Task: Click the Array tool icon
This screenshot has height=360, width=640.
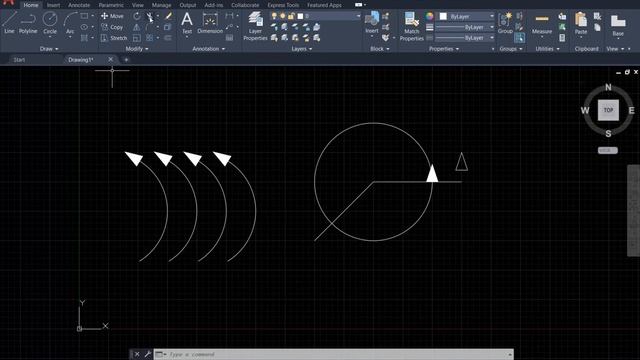Action: coord(149,38)
